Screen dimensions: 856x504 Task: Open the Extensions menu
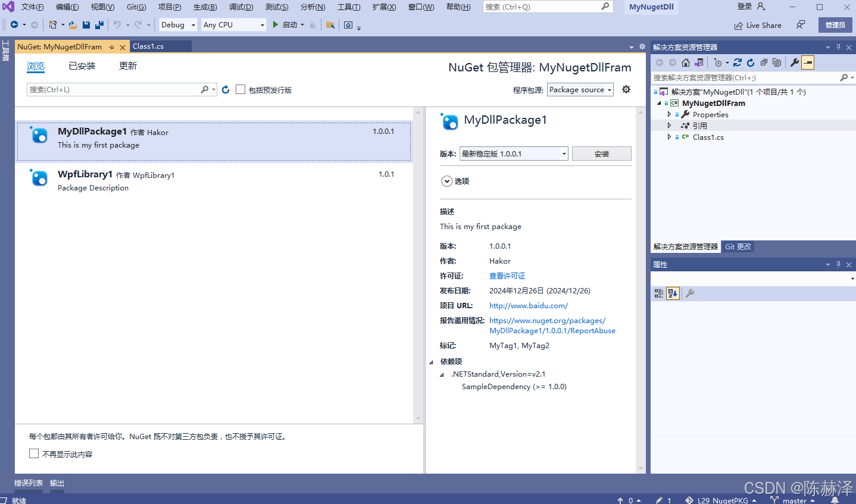tap(384, 7)
